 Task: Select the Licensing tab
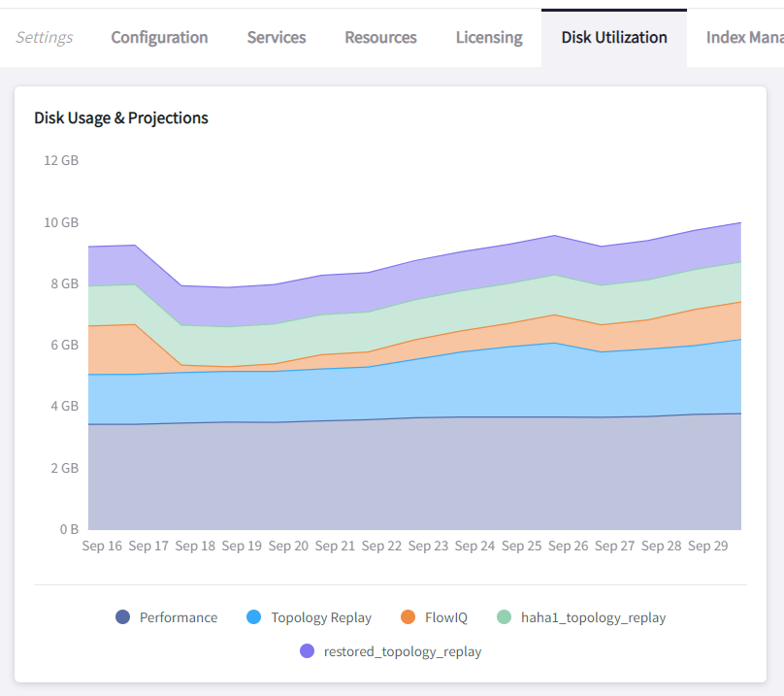[x=489, y=38]
